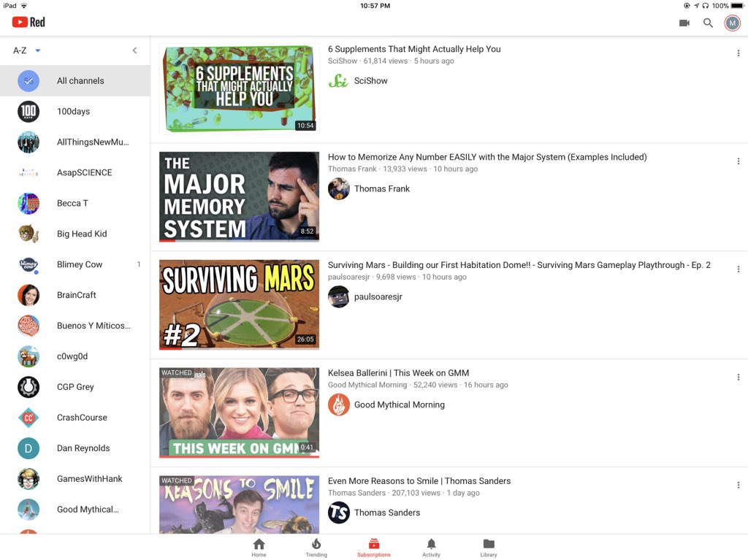Open options for Reasons to Smile video
This screenshot has height=560, width=748.
pyautogui.click(x=738, y=485)
